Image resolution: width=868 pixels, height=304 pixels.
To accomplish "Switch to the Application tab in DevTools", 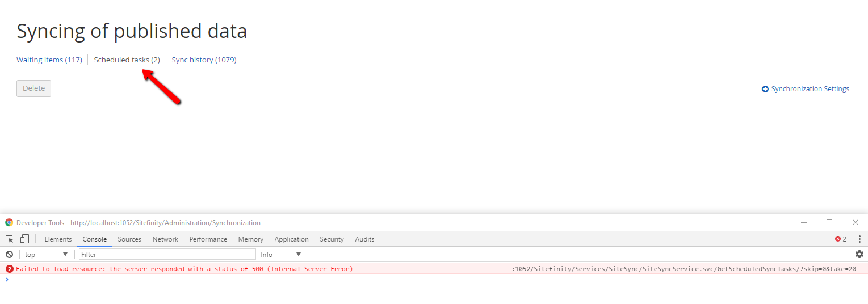I will pyautogui.click(x=291, y=239).
